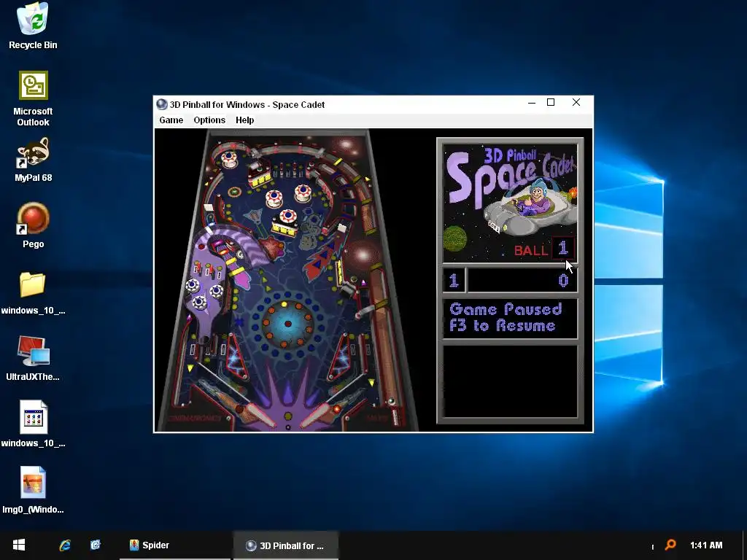Switch to the Spider taskbar button
Image resolution: width=747 pixels, height=560 pixels.
(x=174, y=545)
